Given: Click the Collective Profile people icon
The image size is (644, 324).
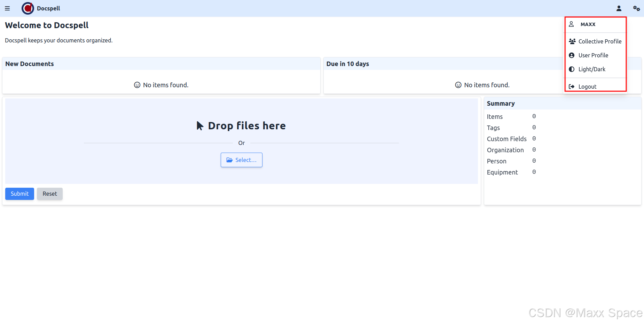Looking at the screenshot, I should tap(572, 41).
